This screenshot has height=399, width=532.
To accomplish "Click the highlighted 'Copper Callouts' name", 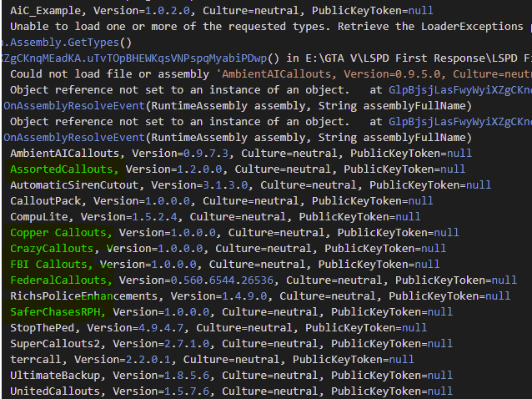I will [x=58, y=233].
